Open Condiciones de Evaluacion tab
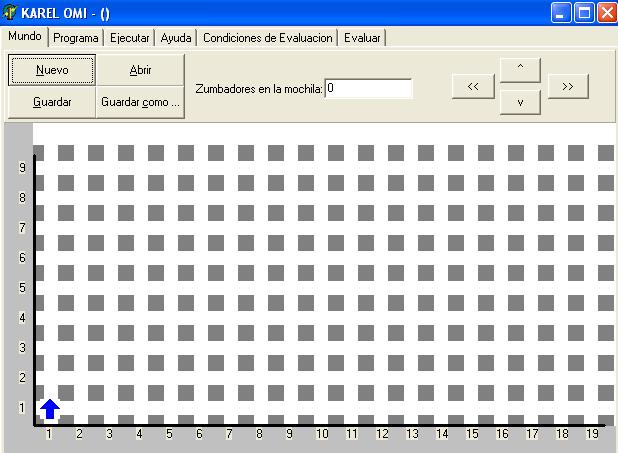618x453 pixels. [x=267, y=38]
